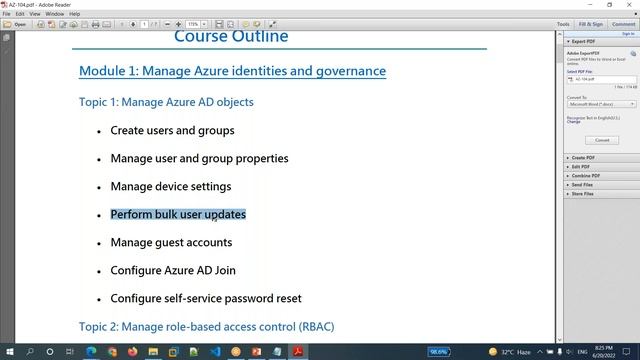
Task: Open Visual Studio Code from taskbar
Action: (x=215, y=351)
